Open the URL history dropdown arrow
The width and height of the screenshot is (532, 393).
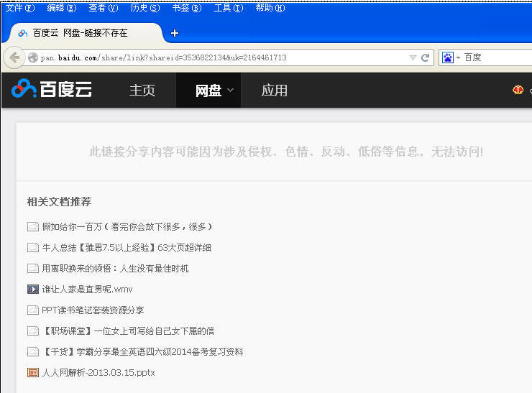[413, 57]
